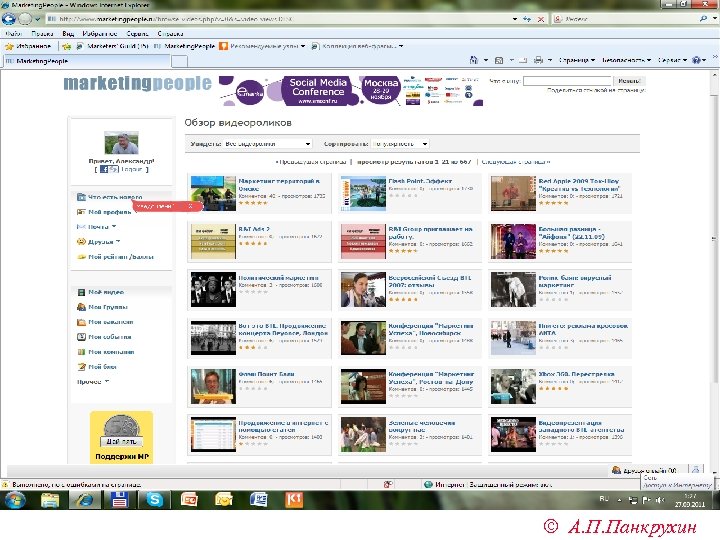Click the Refresh icon beside the address bar

[527, 19]
